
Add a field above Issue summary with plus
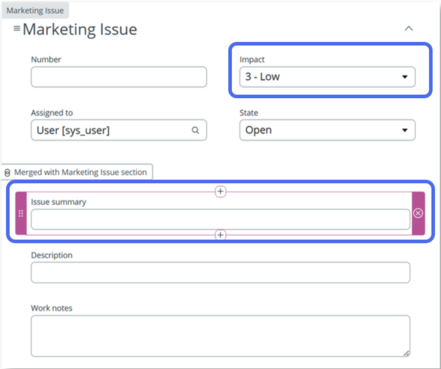coord(220,192)
